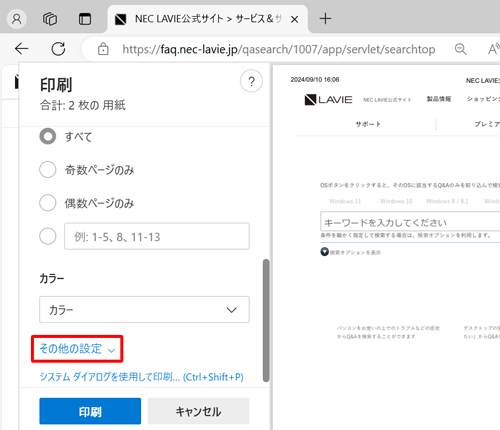Click the read aloud icon
The image size is (500, 430).
click(x=494, y=49)
